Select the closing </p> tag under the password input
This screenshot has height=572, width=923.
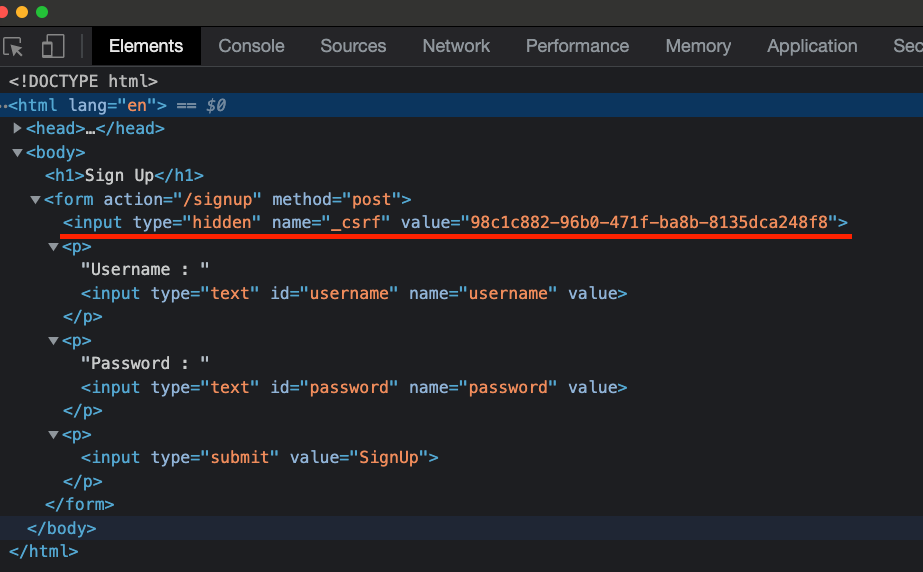coord(82,411)
